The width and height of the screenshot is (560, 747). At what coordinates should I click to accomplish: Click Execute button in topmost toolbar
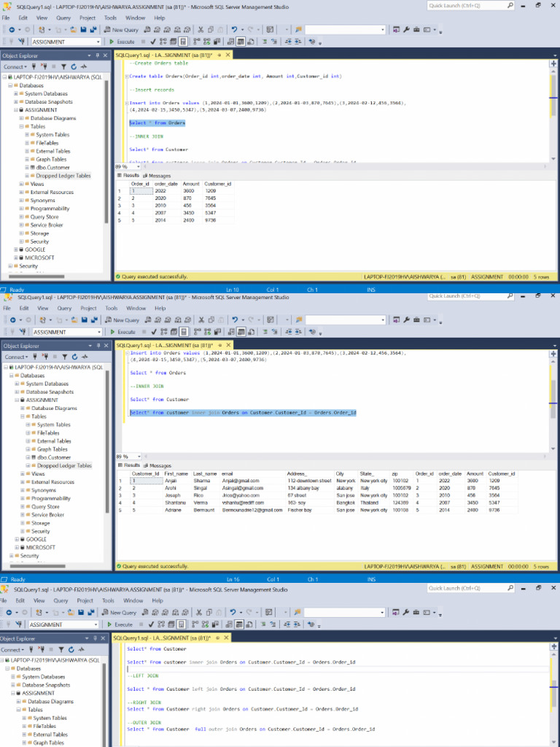pos(122,42)
